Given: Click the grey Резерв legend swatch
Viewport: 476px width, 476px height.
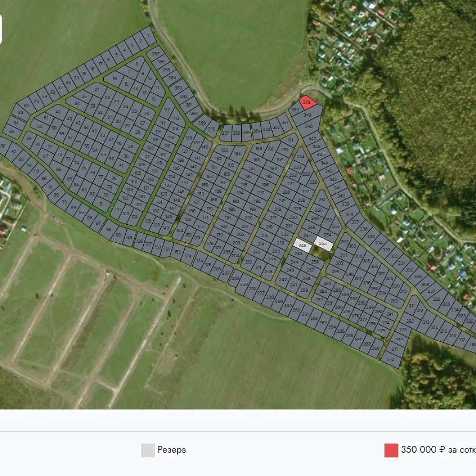Looking at the screenshot, I should (148, 450).
